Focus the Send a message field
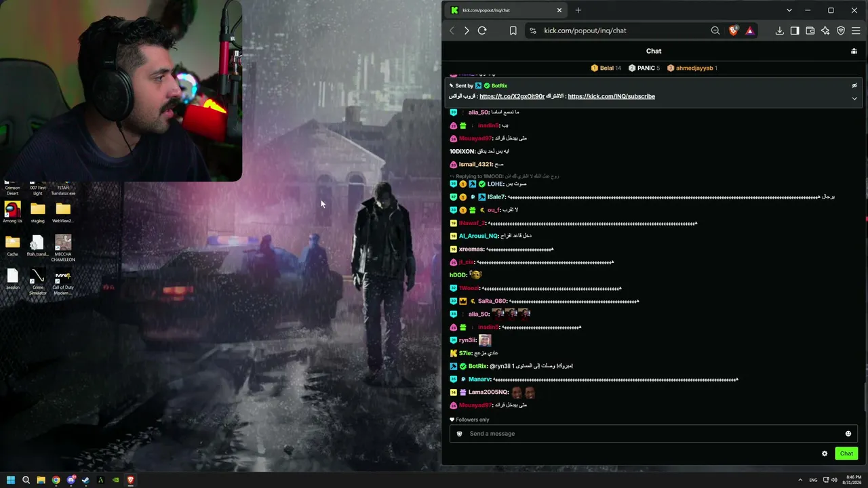The image size is (868, 488). (x=654, y=434)
